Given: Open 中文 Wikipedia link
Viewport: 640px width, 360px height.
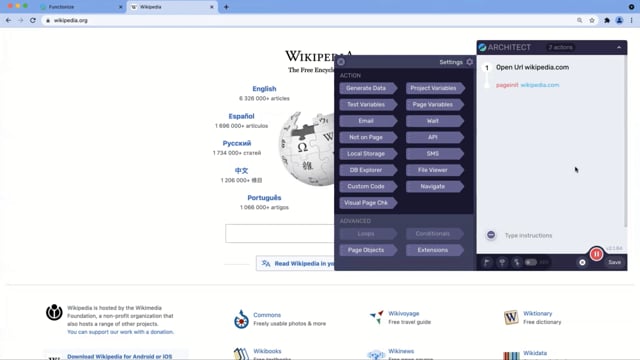Looking at the screenshot, I should pyautogui.click(x=241, y=171).
